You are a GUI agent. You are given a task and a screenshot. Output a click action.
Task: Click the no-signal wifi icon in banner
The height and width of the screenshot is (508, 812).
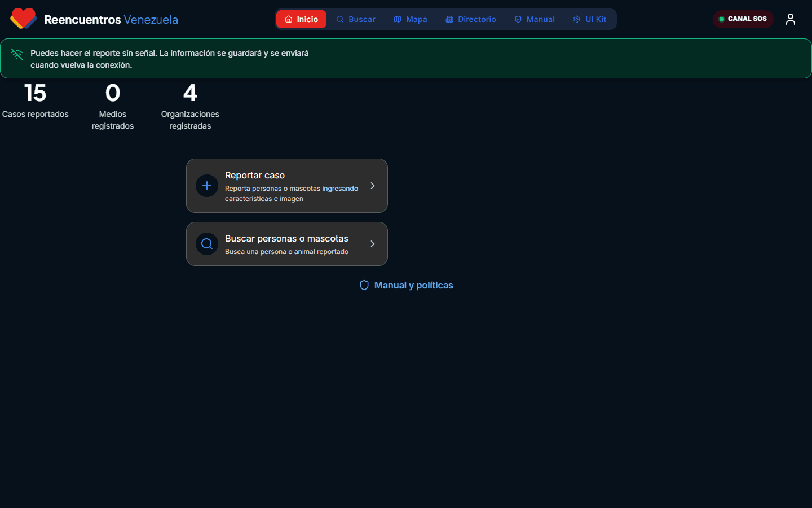[17, 54]
